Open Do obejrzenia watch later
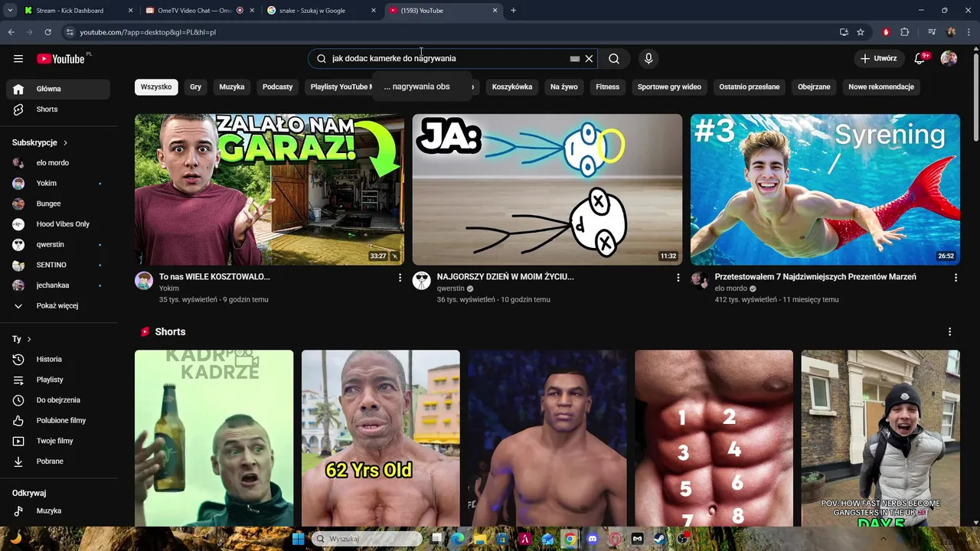This screenshot has height=551, width=980. click(x=58, y=400)
